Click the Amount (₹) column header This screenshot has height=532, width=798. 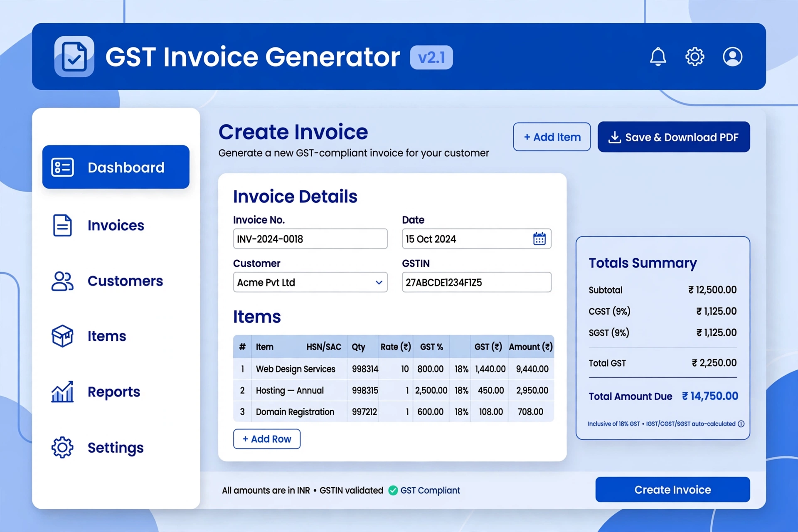click(x=531, y=347)
